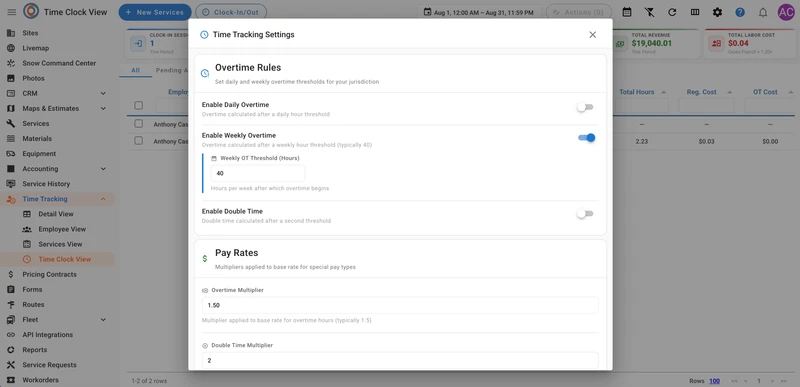
Task: Sort by OT Cost column arrow
Action: tap(791, 92)
